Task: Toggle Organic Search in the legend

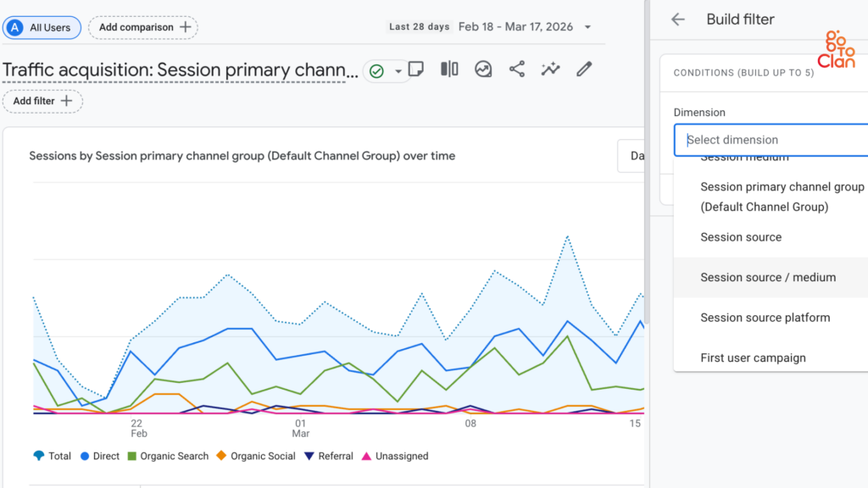Action: point(168,456)
